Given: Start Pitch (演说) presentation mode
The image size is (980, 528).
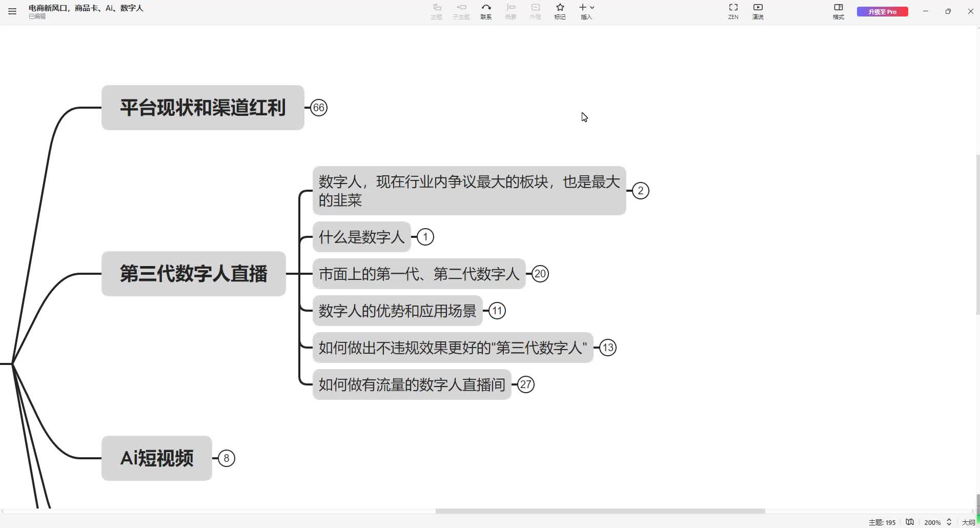Looking at the screenshot, I should (758, 11).
